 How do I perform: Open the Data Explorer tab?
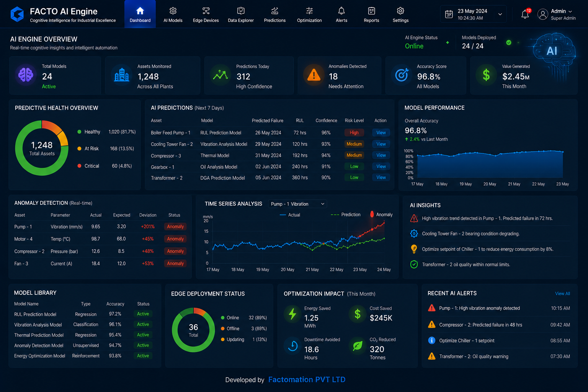[241, 14]
